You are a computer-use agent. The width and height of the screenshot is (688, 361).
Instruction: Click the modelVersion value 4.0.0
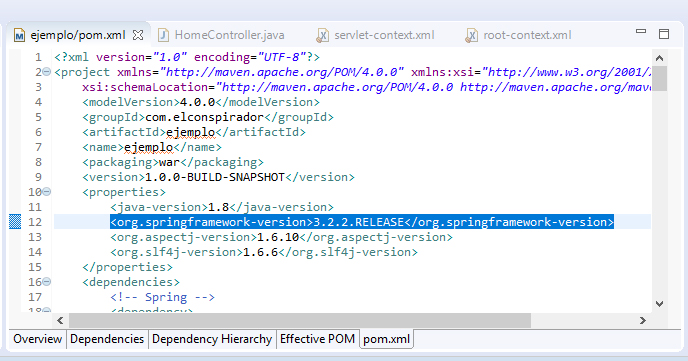coord(197,102)
